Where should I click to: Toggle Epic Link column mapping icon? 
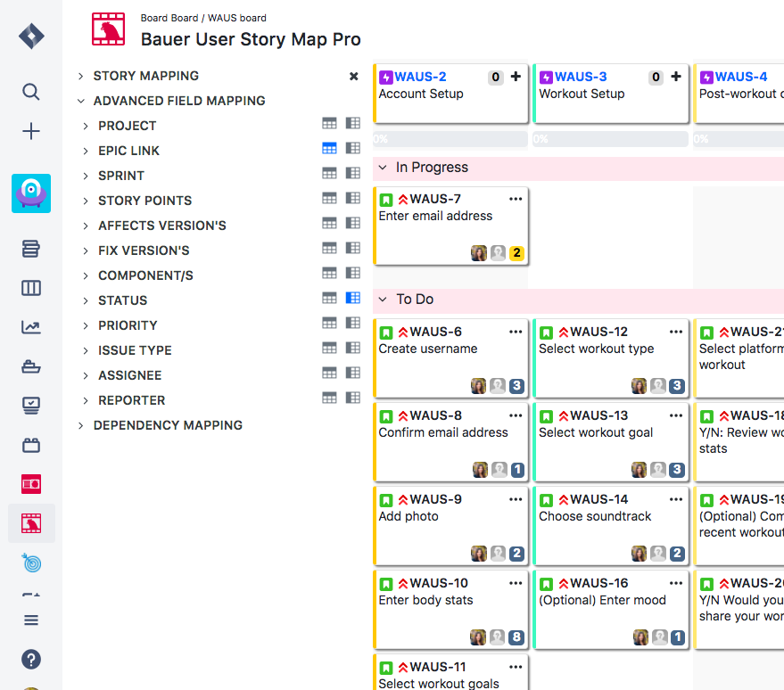pyautogui.click(x=329, y=148)
